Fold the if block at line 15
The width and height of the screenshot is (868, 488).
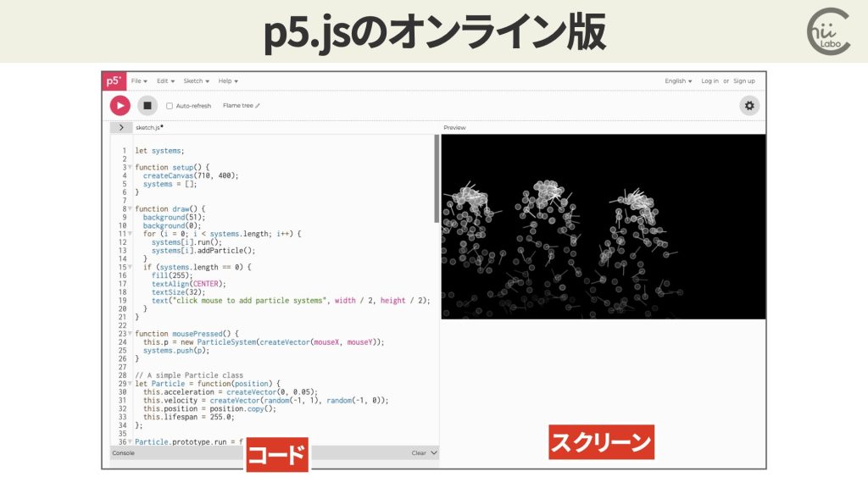click(x=130, y=267)
